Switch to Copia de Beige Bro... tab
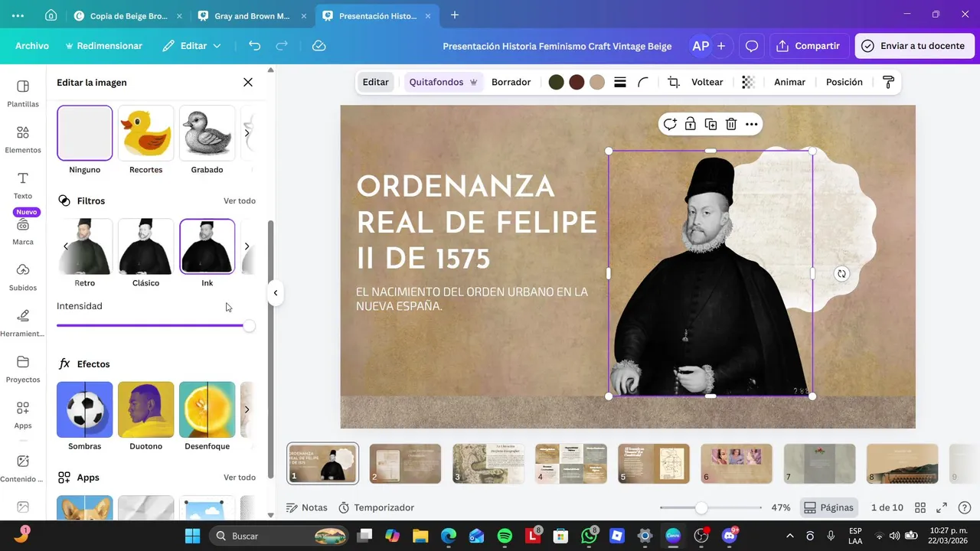980x551 pixels. [x=126, y=15]
